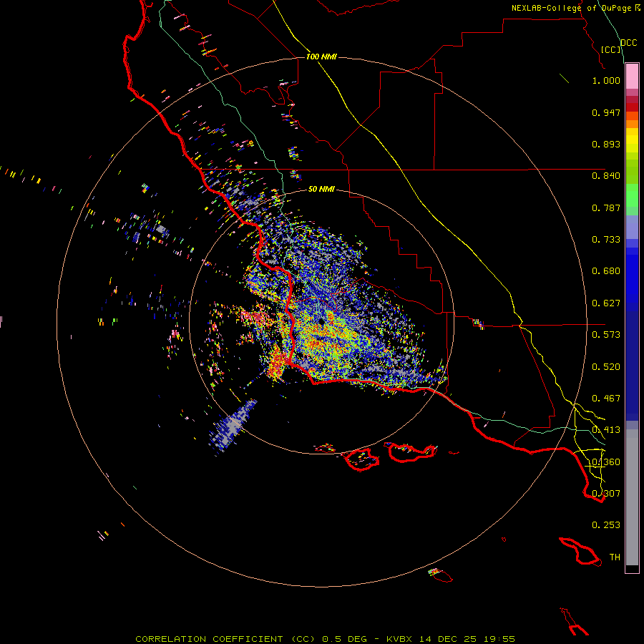Click the 50 NMI range ring label

pyautogui.click(x=321, y=189)
